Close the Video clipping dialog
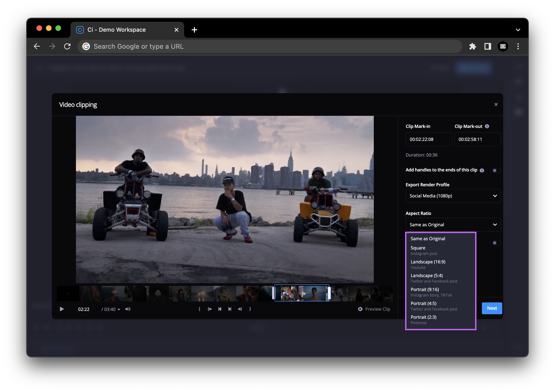The height and width of the screenshot is (392, 555). coord(496,104)
